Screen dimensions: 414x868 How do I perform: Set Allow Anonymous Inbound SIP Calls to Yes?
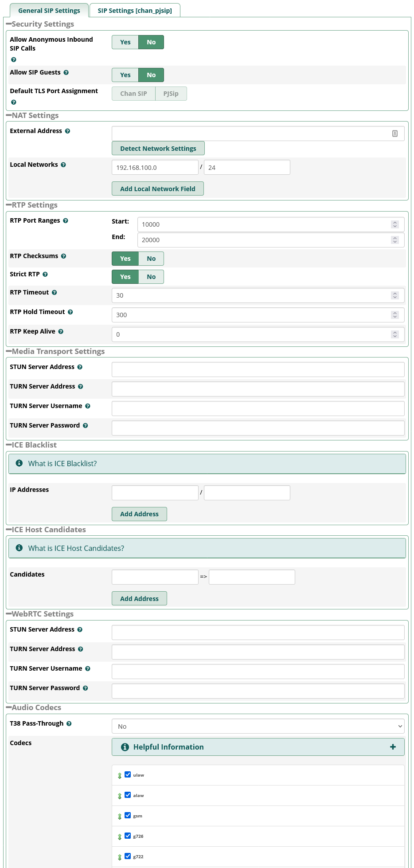(x=125, y=42)
